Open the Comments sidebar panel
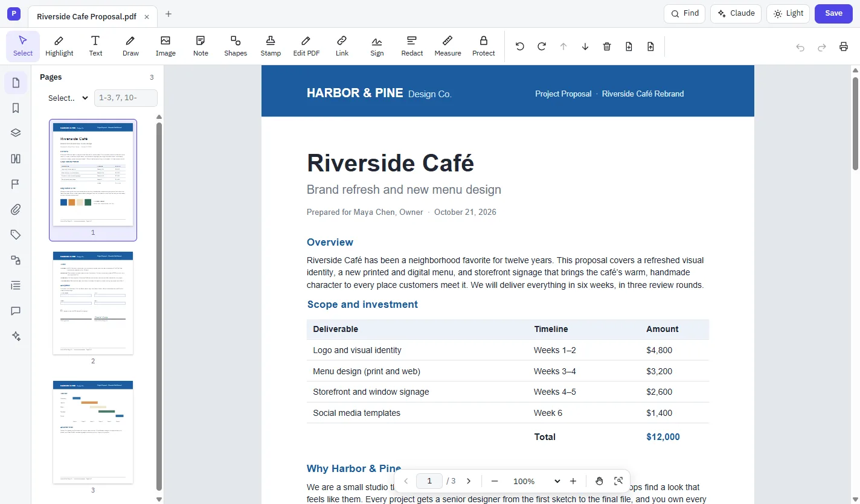 click(16, 311)
